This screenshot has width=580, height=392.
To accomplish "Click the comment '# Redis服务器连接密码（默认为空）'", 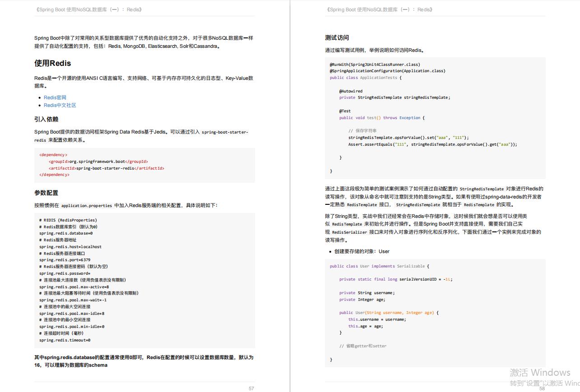I will pyautogui.click(x=74, y=267).
